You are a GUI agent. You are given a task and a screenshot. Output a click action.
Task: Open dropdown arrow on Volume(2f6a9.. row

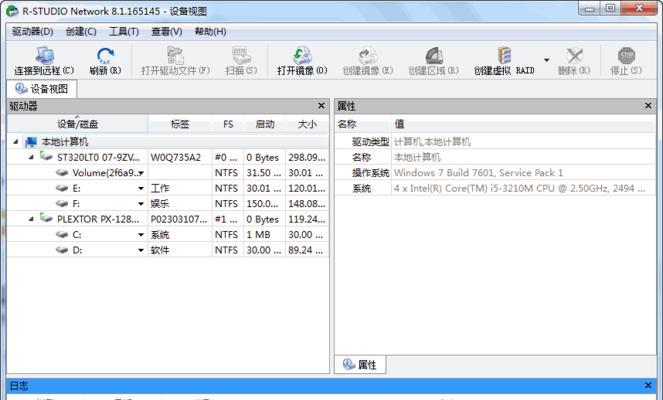tap(141, 173)
